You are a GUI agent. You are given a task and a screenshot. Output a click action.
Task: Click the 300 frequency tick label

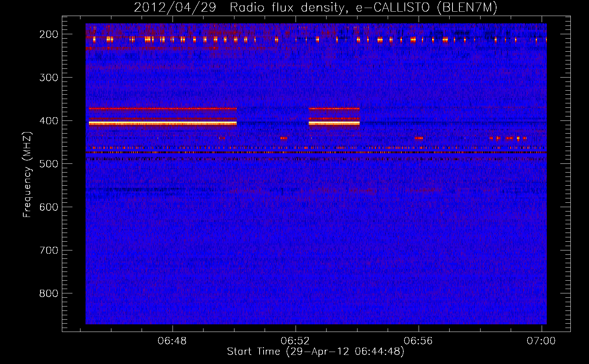tap(49, 78)
